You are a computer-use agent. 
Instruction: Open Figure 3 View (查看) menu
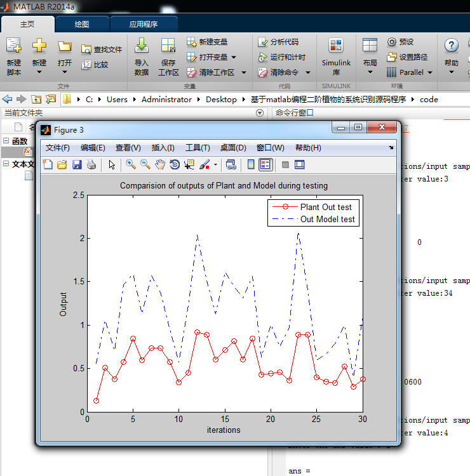128,148
